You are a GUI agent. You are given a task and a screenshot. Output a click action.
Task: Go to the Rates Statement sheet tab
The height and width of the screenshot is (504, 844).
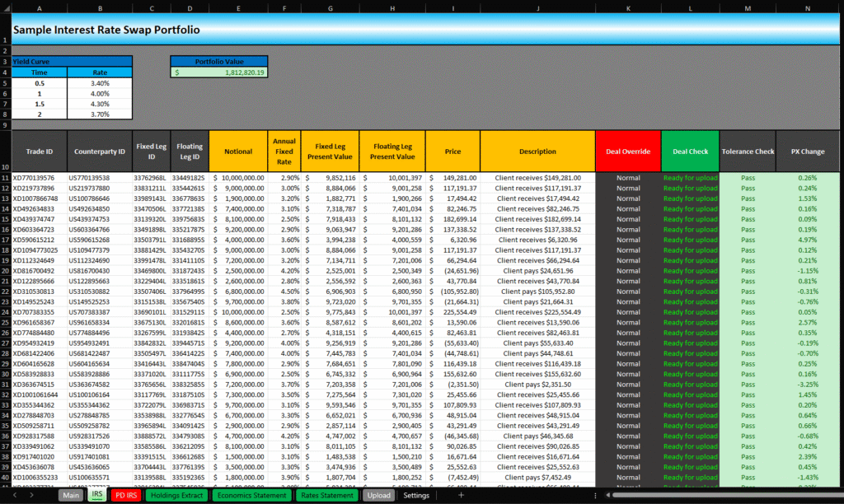pos(326,496)
